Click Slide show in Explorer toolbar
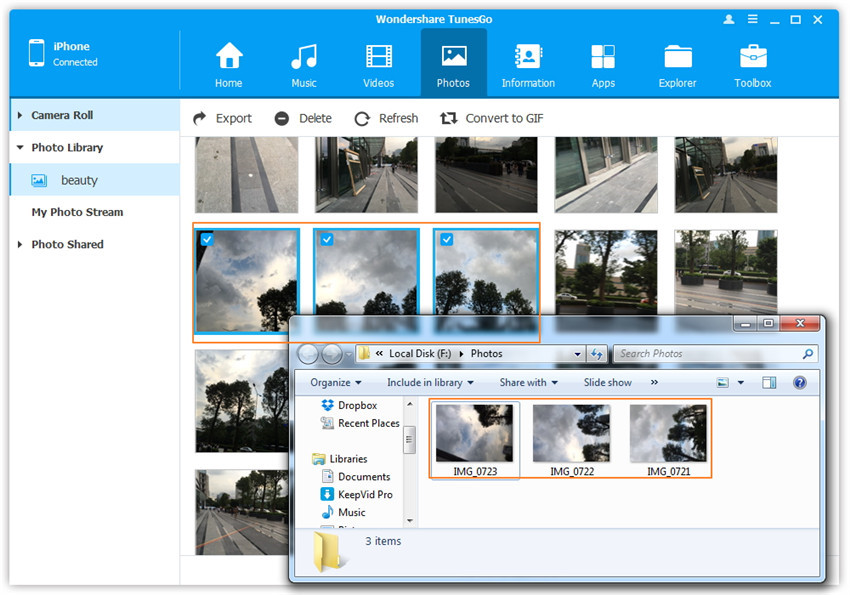 click(608, 383)
